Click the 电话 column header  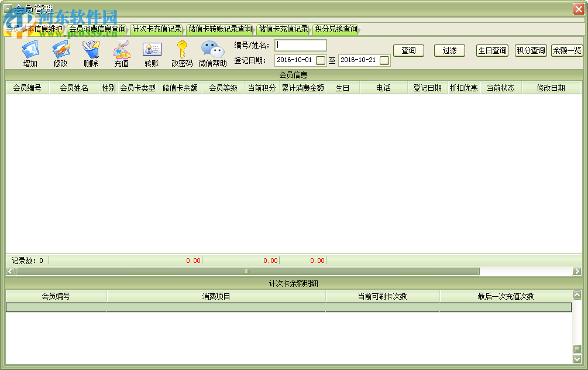(384, 88)
